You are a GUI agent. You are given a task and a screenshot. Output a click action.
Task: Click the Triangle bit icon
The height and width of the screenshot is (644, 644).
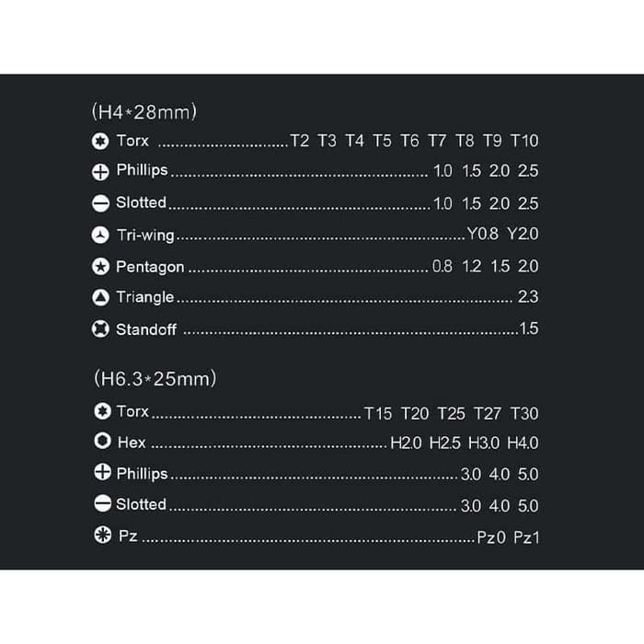pos(100,298)
